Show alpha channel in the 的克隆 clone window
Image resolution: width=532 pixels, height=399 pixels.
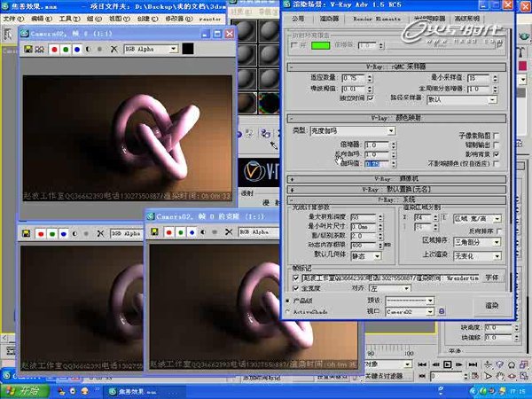click(203, 232)
